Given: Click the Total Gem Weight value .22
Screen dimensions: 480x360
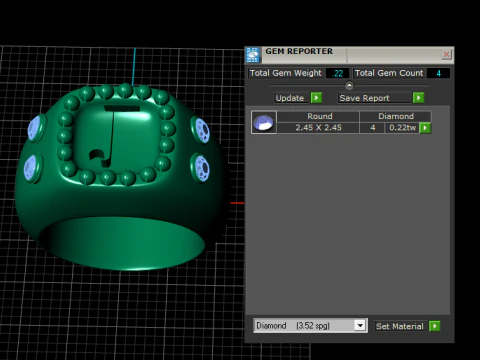Looking at the screenshot, I should click(338, 73).
